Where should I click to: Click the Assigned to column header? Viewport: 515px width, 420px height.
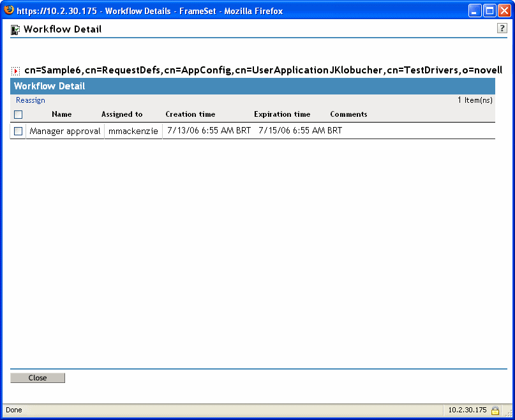(122, 114)
